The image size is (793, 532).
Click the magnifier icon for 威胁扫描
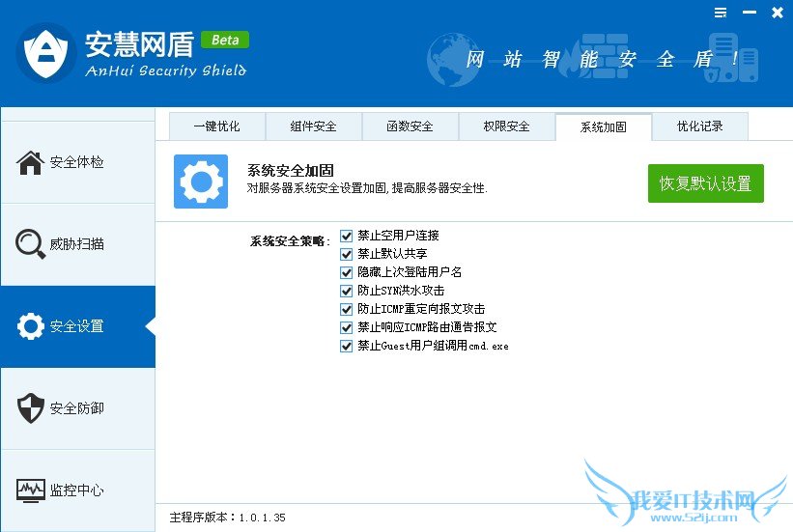click(30, 243)
